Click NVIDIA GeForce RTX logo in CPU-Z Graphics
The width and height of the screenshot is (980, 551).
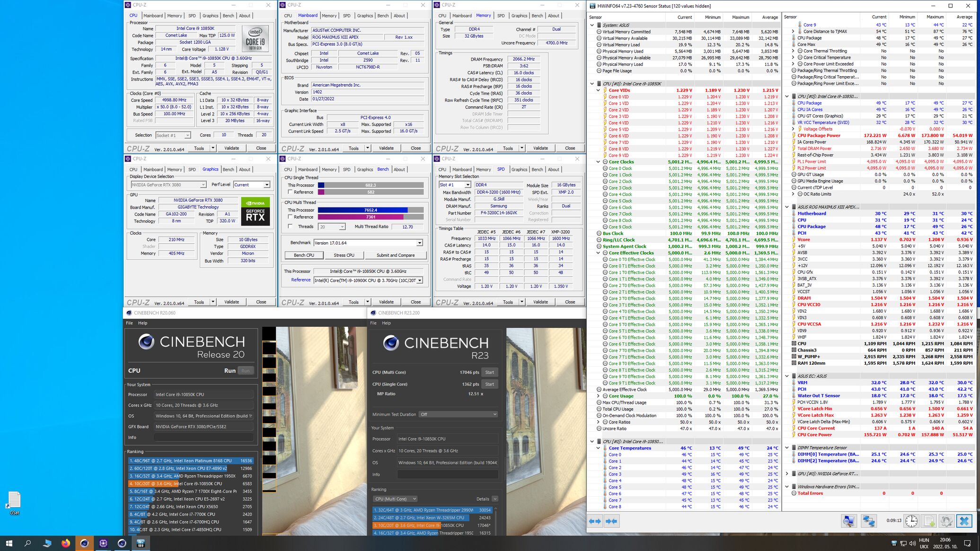point(256,211)
